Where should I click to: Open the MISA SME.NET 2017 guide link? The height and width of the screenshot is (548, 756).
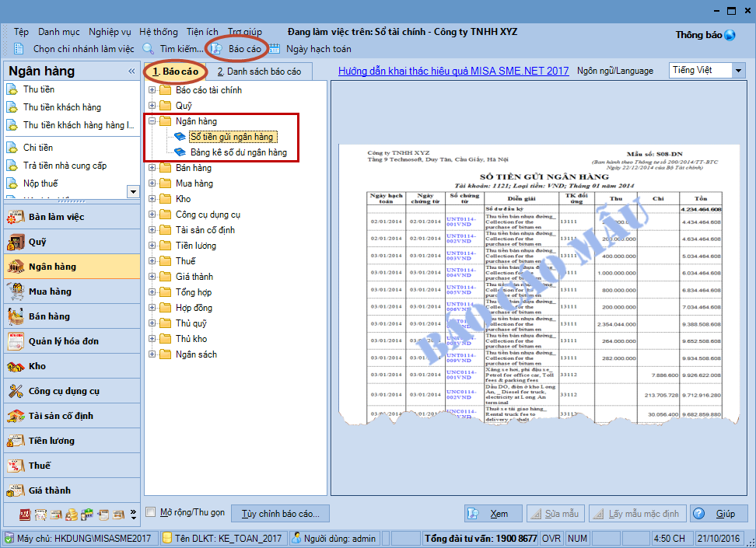pyautogui.click(x=453, y=71)
